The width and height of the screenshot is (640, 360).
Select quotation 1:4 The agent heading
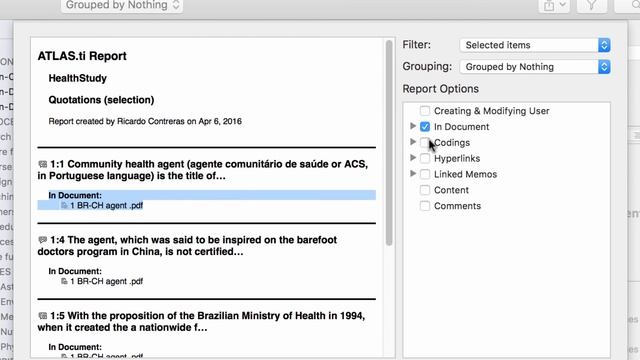pos(187,246)
